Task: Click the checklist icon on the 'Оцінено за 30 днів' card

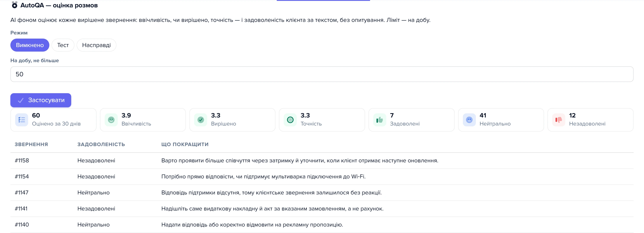Action: click(x=21, y=120)
